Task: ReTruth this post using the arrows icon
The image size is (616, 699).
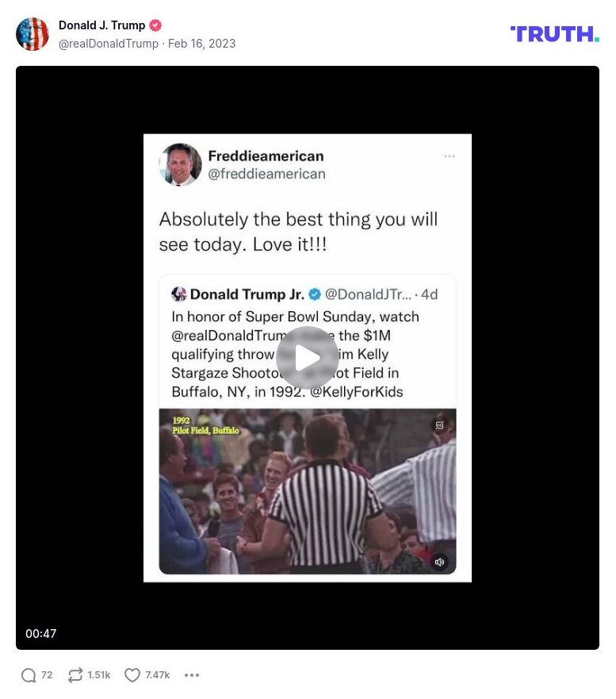Action: pos(75,675)
